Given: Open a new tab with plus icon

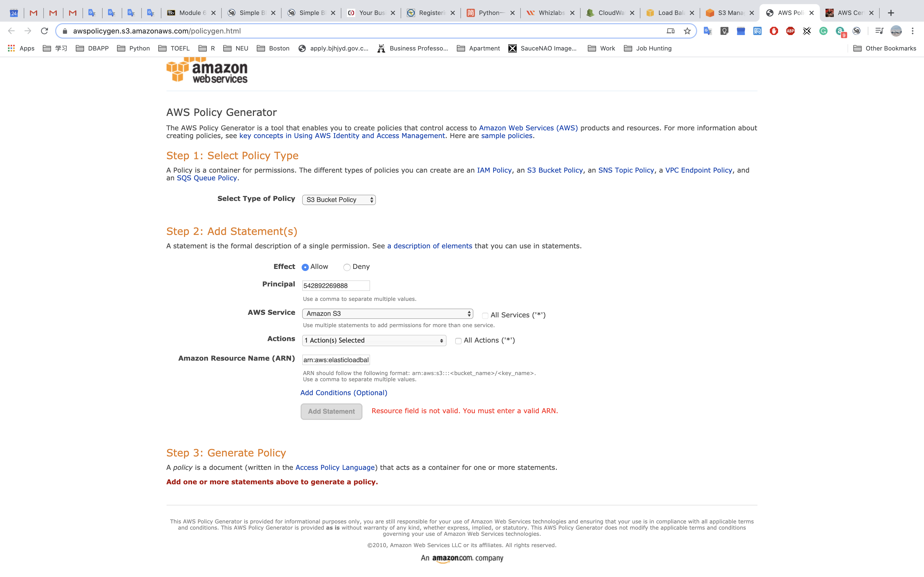Looking at the screenshot, I should pyautogui.click(x=891, y=13).
